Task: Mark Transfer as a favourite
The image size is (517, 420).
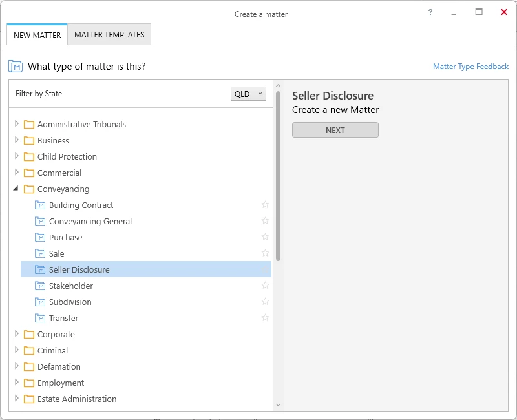Action: (265, 318)
